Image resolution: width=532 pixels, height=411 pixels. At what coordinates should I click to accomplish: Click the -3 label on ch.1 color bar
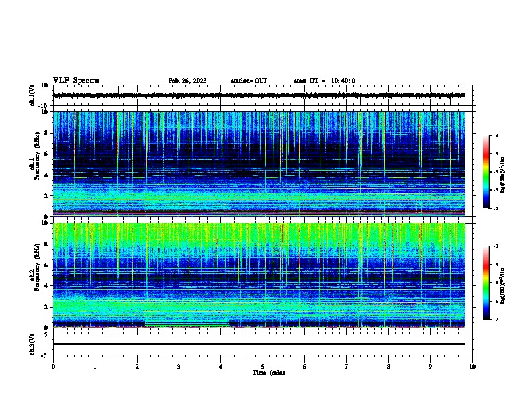[496, 135]
